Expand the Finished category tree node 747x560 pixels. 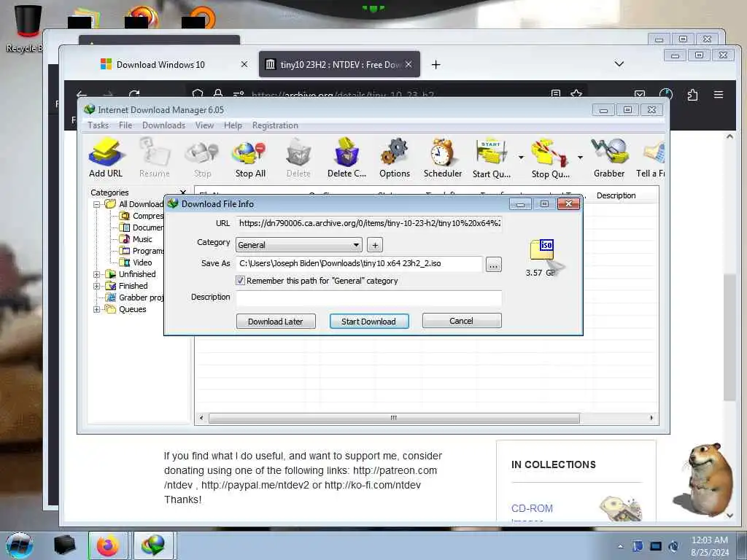pyautogui.click(x=97, y=286)
